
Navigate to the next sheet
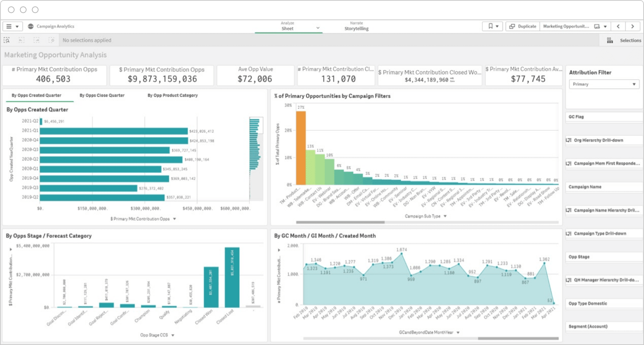pos(633,26)
